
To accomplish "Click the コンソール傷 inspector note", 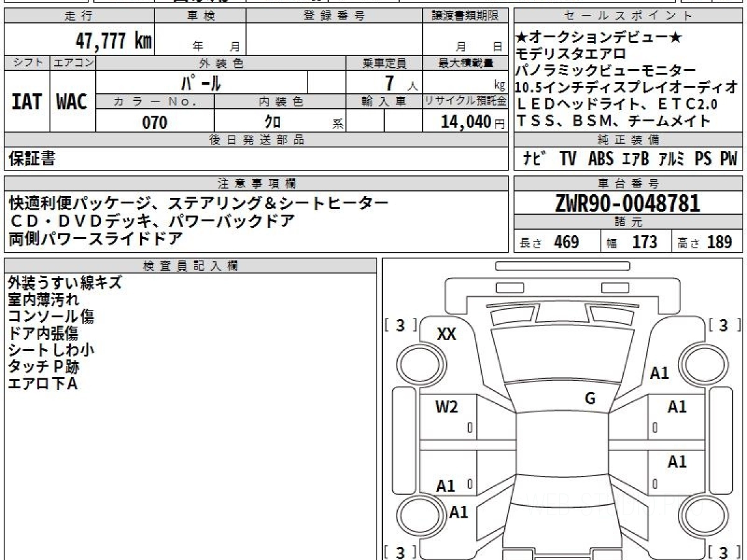I will (51, 317).
